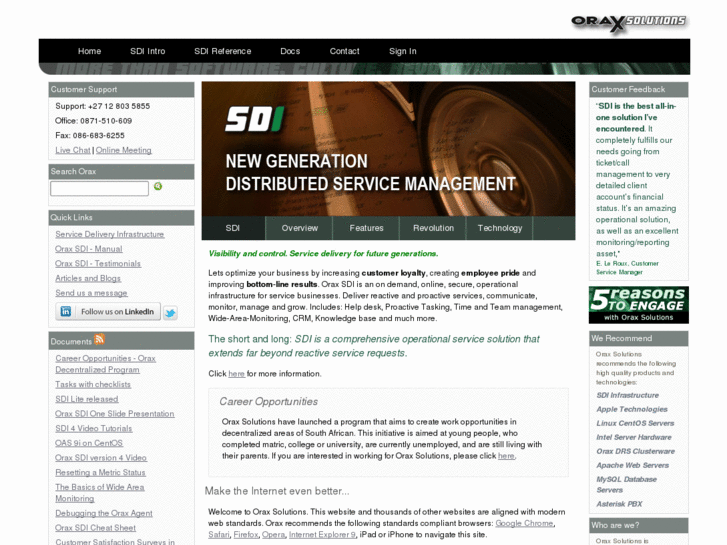Open the SDI Infrastructure recommendation
727x545 pixels.
[x=627, y=395]
